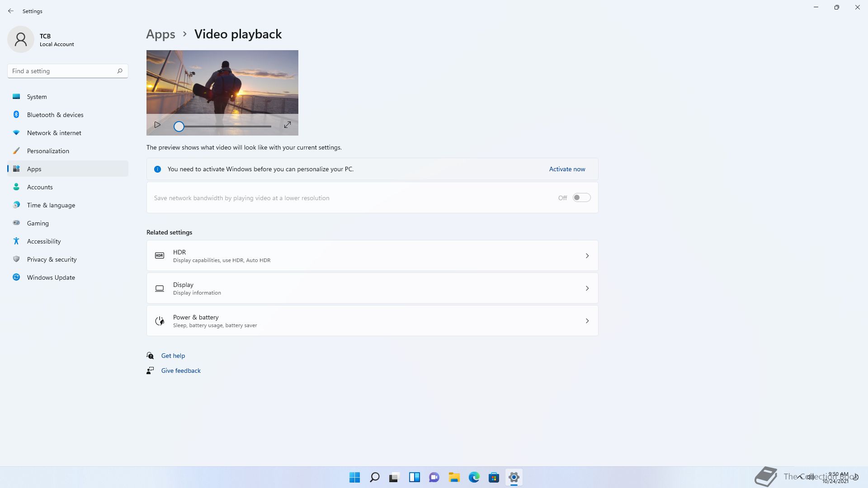
Task: Click the video preview seek slider handle
Action: click(179, 127)
